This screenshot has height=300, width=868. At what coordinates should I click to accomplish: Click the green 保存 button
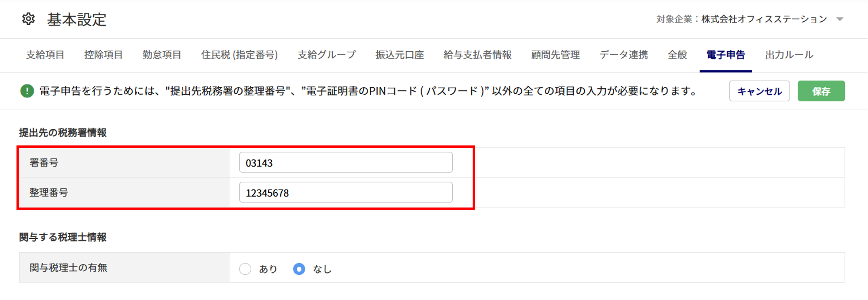(x=821, y=91)
